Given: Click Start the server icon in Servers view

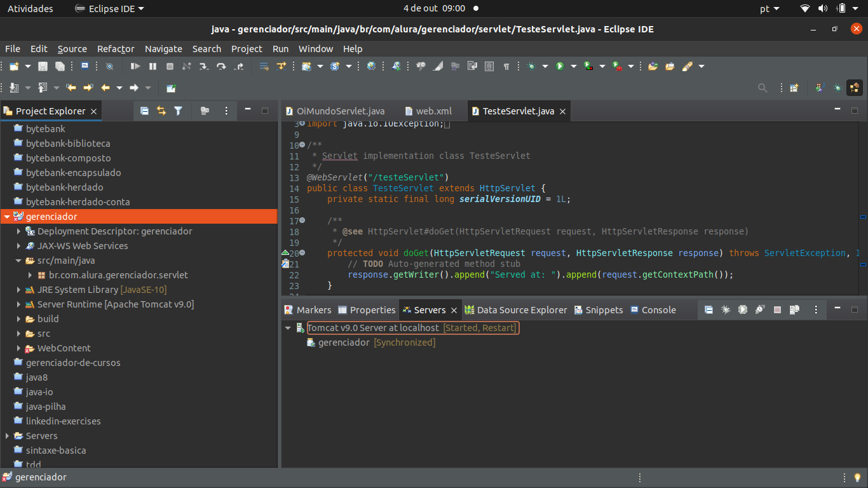Looking at the screenshot, I should (x=743, y=309).
